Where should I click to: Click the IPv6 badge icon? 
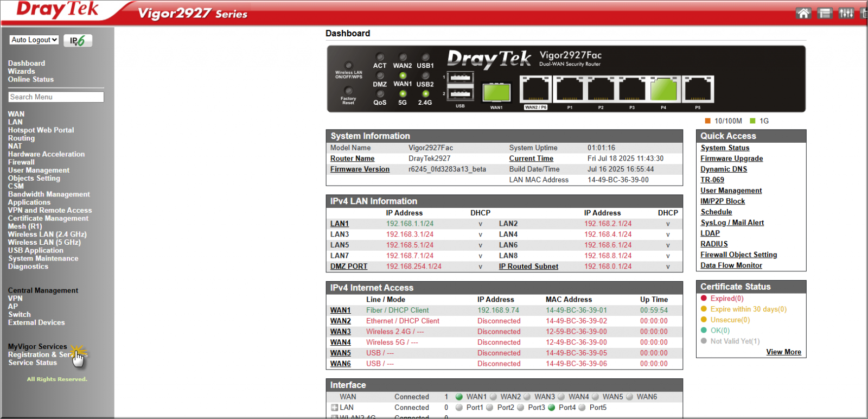(78, 40)
